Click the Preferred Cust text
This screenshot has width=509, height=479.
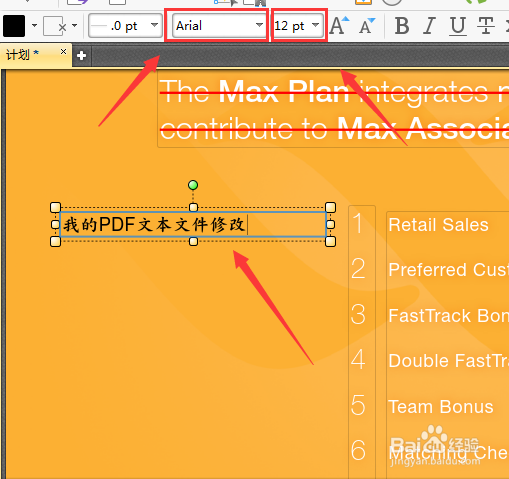pyautogui.click(x=448, y=270)
